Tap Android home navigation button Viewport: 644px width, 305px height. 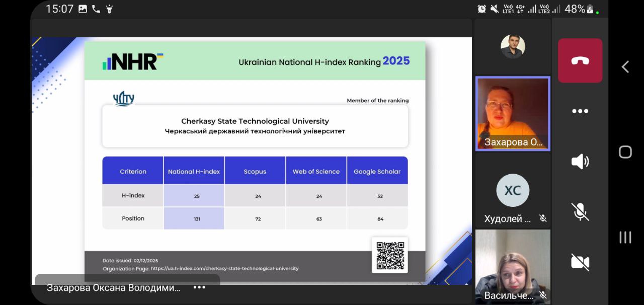[x=625, y=152]
